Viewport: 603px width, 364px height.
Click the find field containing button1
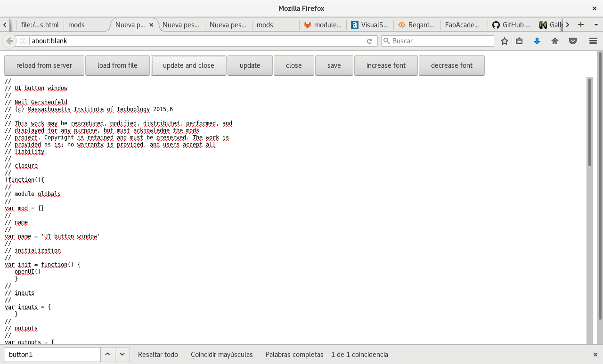tap(52, 355)
